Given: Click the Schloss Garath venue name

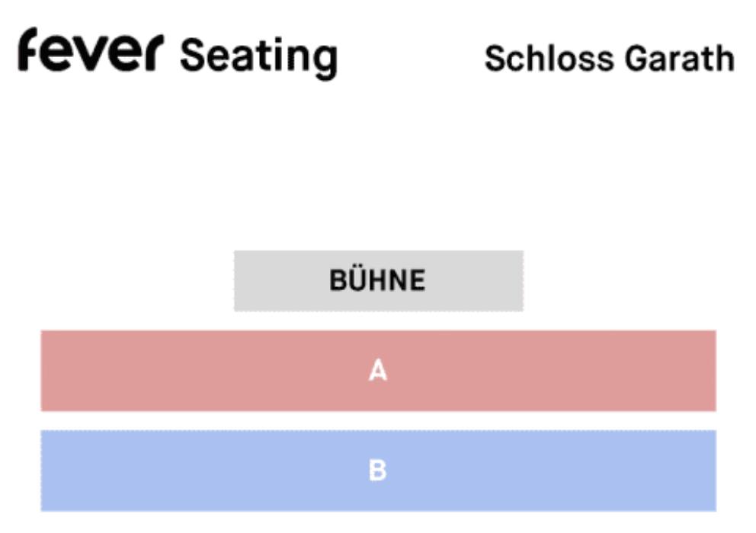Looking at the screenshot, I should [609, 59].
